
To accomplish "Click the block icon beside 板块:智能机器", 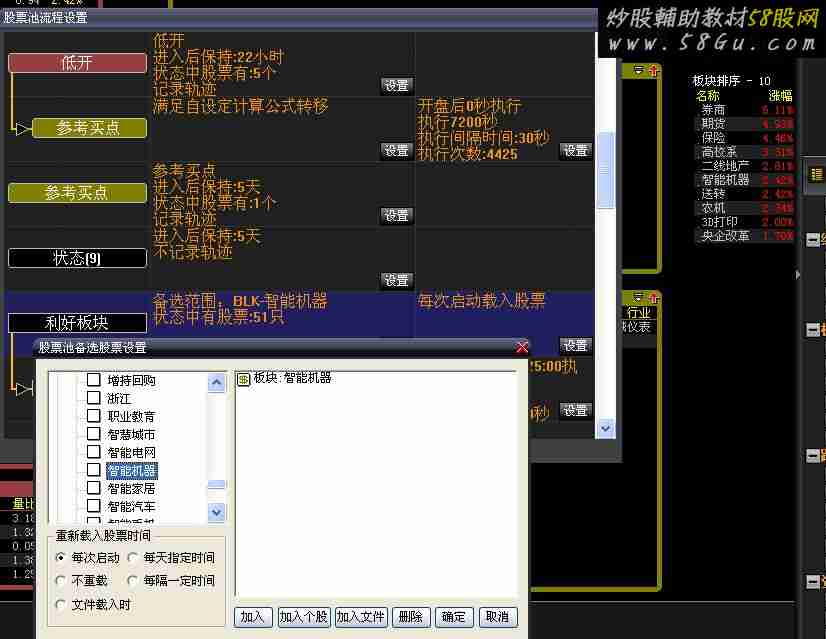I will 243,379.
